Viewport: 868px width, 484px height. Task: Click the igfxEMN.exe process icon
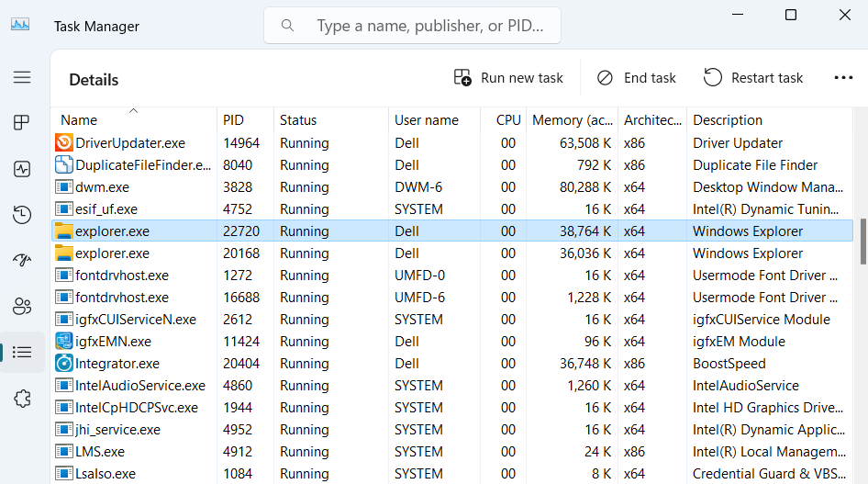tap(63, 341)
